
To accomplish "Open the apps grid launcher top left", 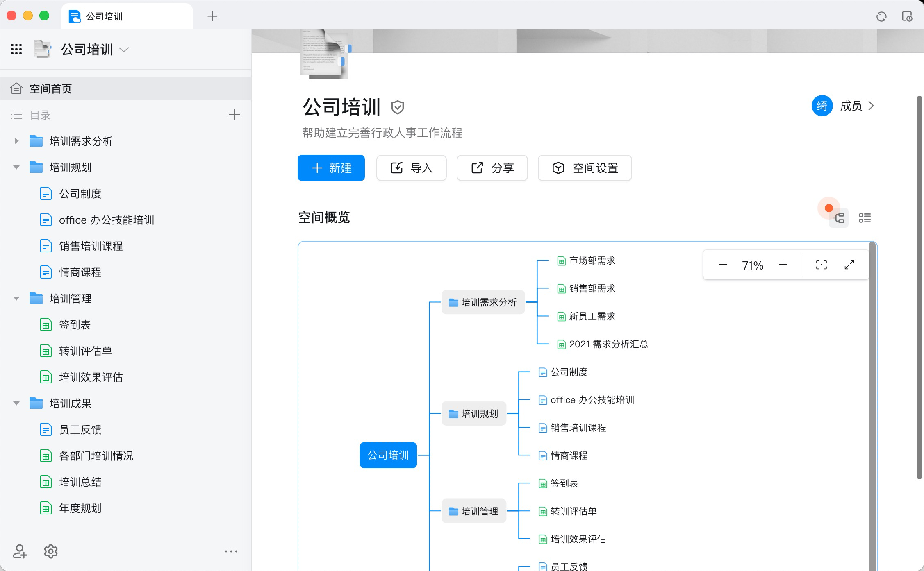I will click(16, 49).
